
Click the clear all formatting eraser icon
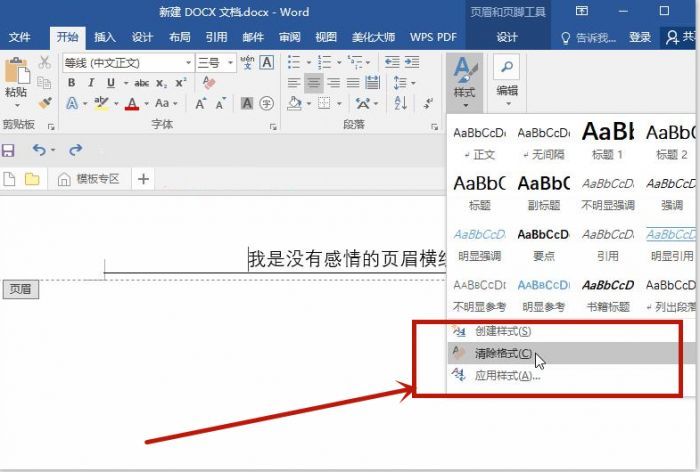click(208, 83)
